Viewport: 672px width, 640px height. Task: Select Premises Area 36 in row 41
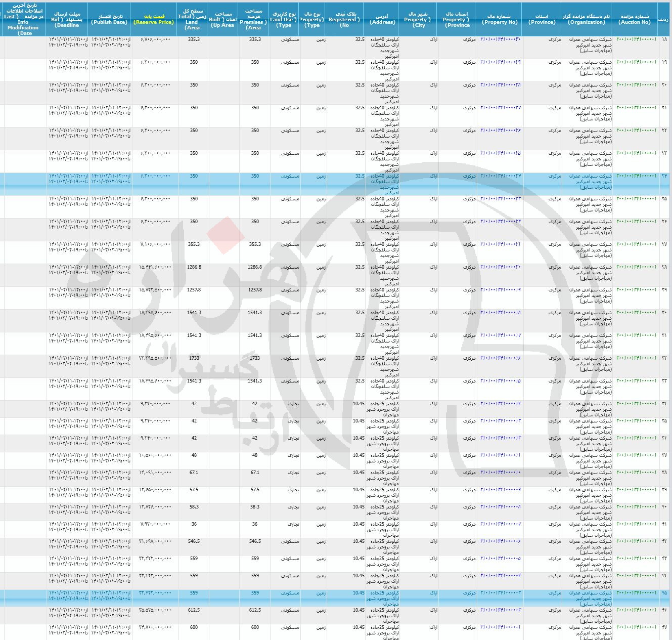(255, 524)
